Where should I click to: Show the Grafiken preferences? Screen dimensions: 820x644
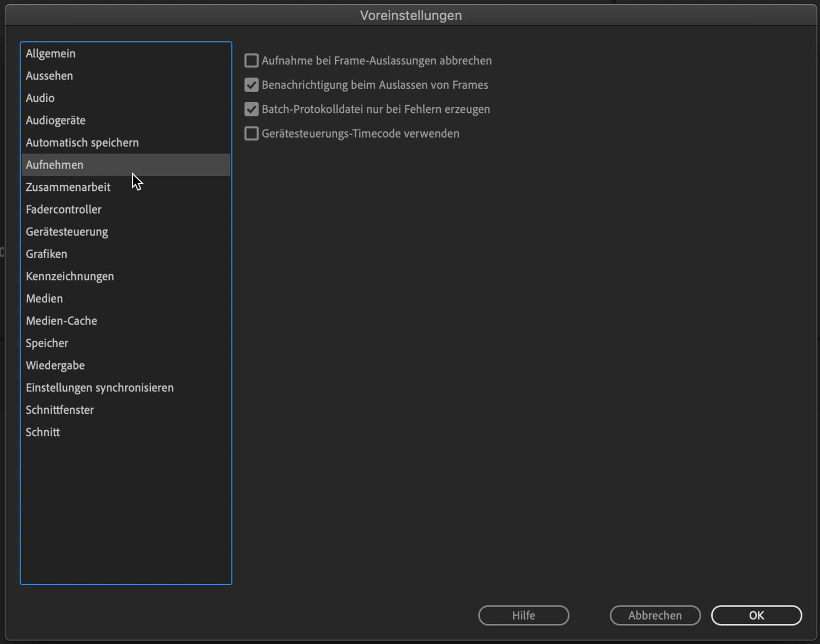47,254
